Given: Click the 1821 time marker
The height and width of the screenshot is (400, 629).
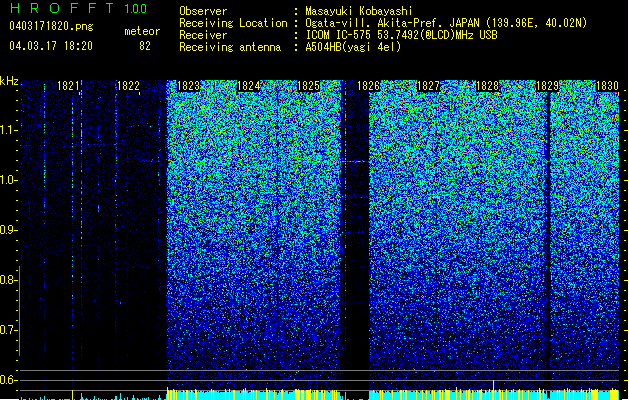Looking at the screenshot, I should (68, 86).
